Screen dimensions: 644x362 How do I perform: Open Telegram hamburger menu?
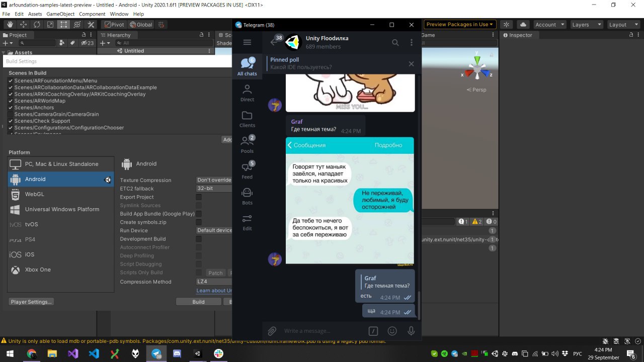pos(247,42)
